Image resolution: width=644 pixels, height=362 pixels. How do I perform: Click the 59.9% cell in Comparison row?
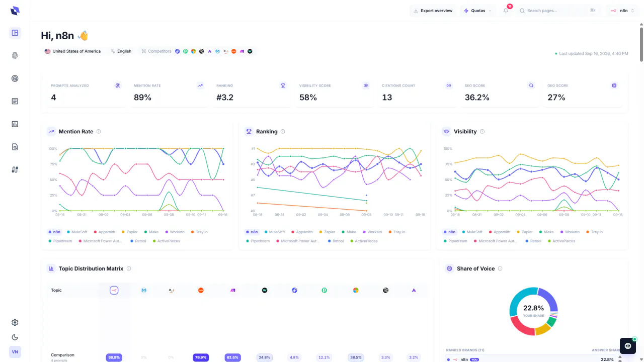(x=114, y=357)
